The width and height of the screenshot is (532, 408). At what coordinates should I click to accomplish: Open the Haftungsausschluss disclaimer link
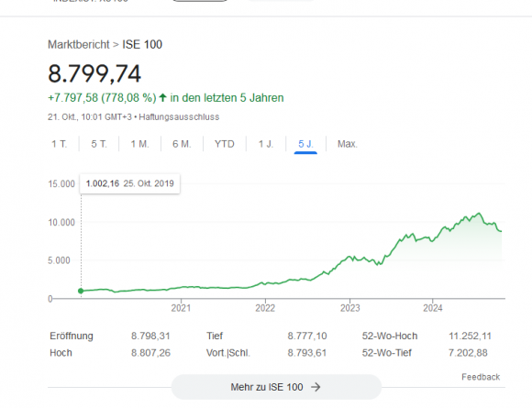tap(179, 117)
